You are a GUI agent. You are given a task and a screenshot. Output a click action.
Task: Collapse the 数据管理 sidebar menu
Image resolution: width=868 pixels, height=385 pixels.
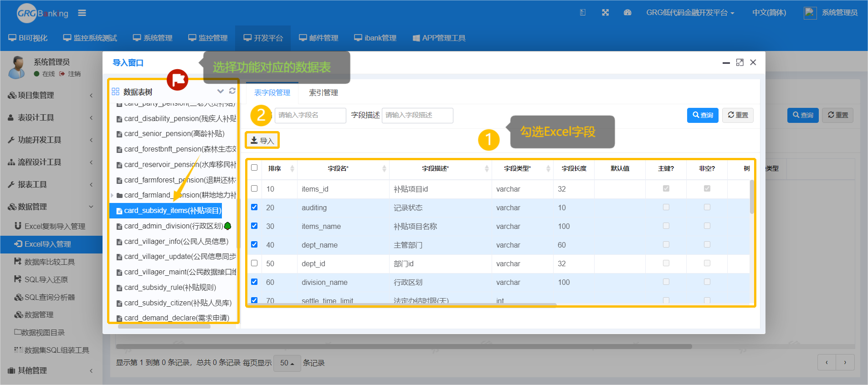51,207
